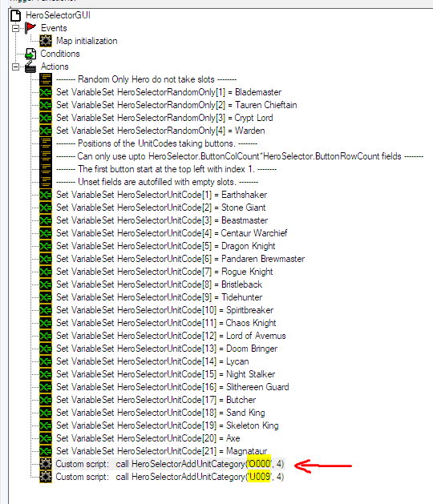Click variable icon for Tidehunter row
Viewport: 433px width, 504px height.
pos(46,297)
